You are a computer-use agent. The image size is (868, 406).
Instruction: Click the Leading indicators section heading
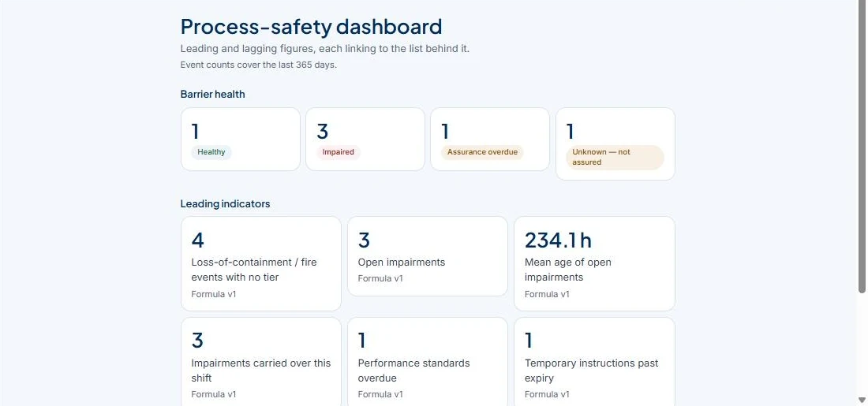pos(226,203)
